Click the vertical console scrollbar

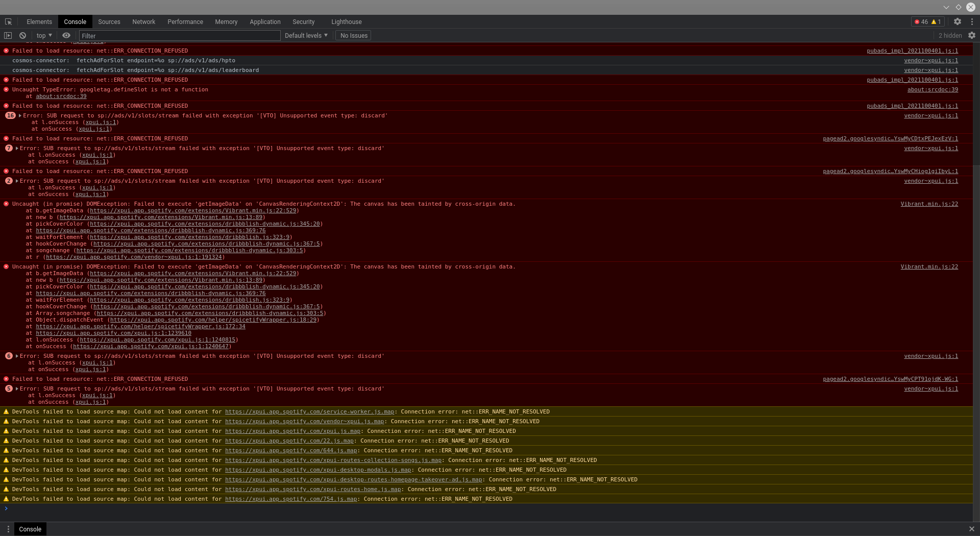coord(976,255)
